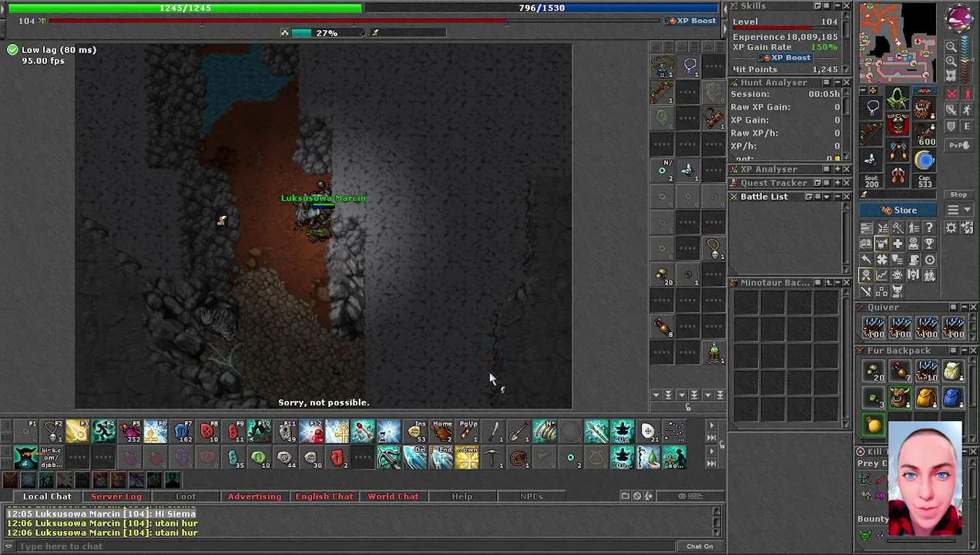Click the amulet equipment slot

click(x=872, y=109)
